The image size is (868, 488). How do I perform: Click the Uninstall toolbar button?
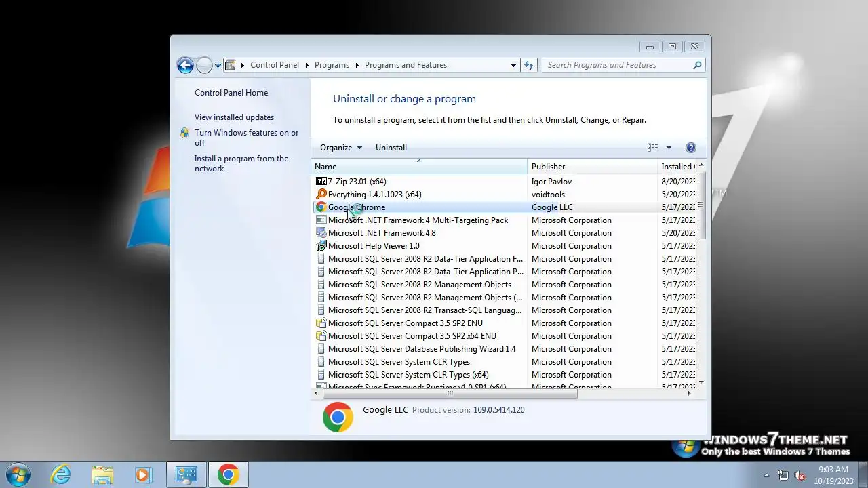pyautogui.click(x=391, y=148)
